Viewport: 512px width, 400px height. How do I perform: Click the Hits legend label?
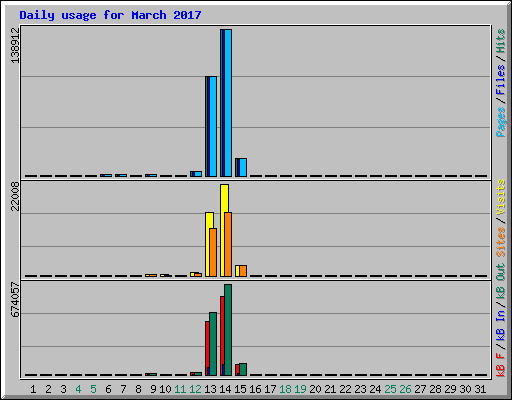(501, 41)
